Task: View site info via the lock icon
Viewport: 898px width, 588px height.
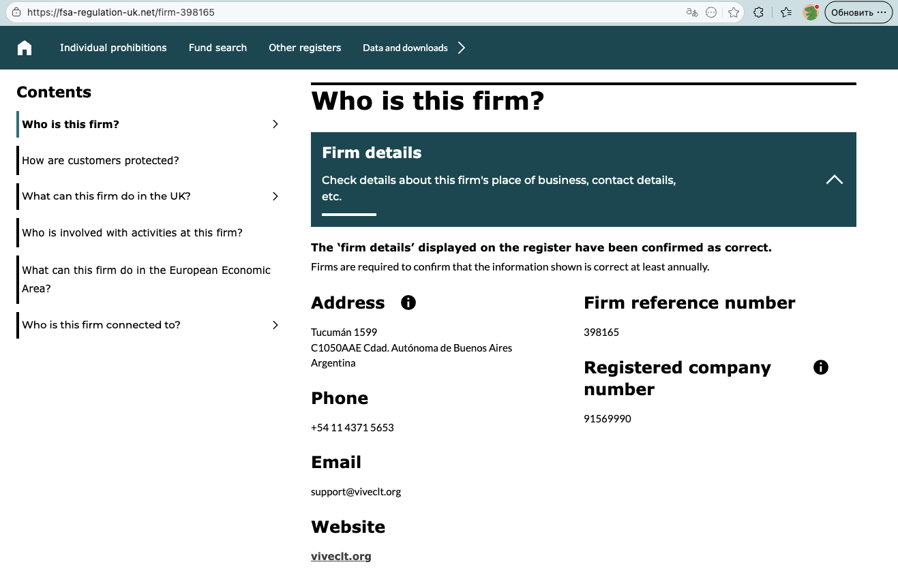Action: pyautogui.click(x=16, y=12)
